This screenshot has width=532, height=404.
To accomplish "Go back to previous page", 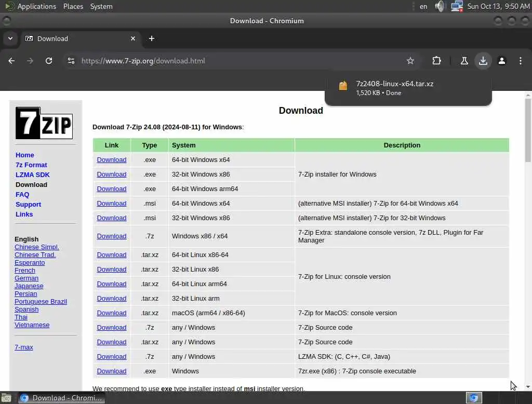I will (11, 61).
